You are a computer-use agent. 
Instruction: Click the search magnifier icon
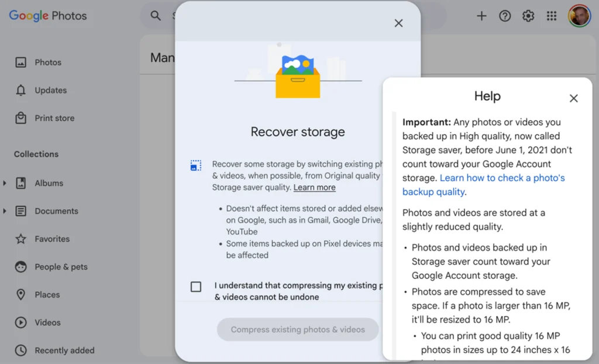pos(156,16)
